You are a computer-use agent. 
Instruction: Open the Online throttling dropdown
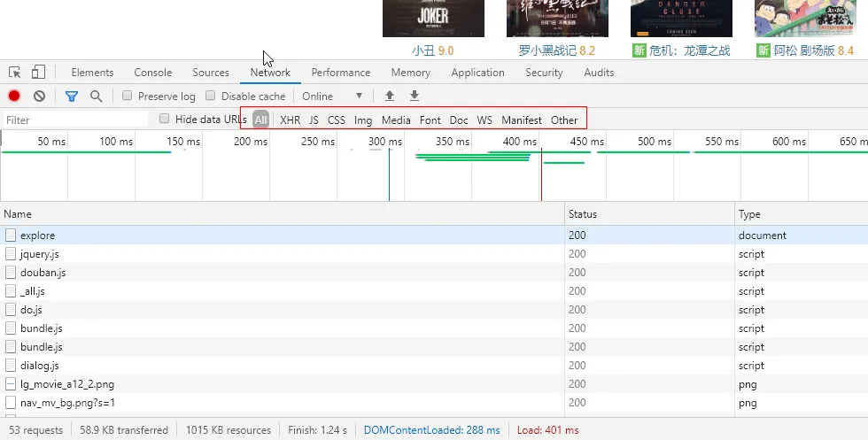332,96
